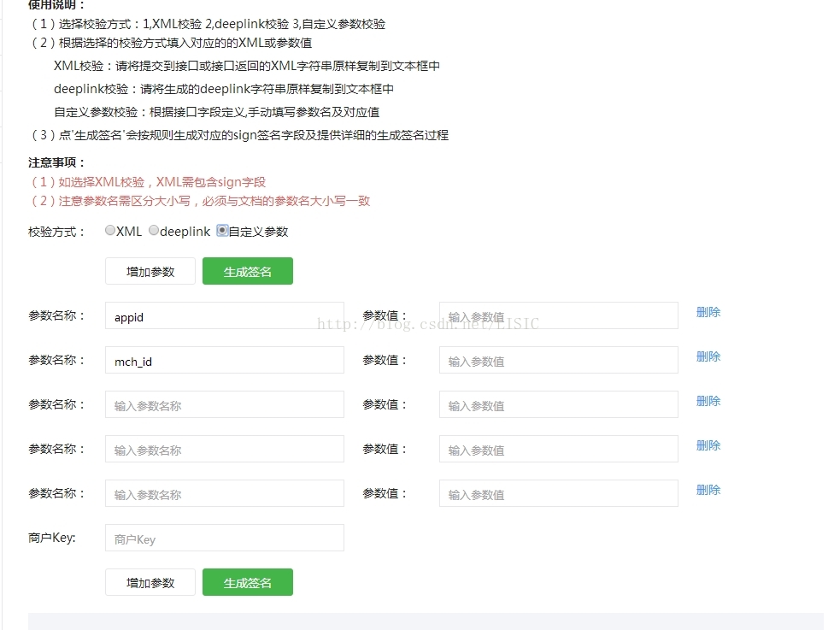Focus the parameter name field containing appid

click(x=225, y=315)
